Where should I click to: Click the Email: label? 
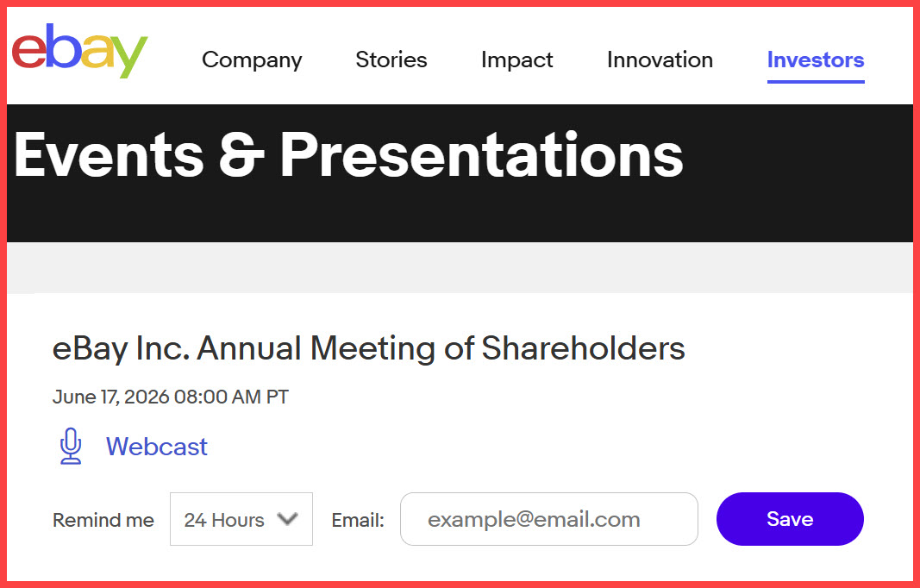(x=358, y=520)
